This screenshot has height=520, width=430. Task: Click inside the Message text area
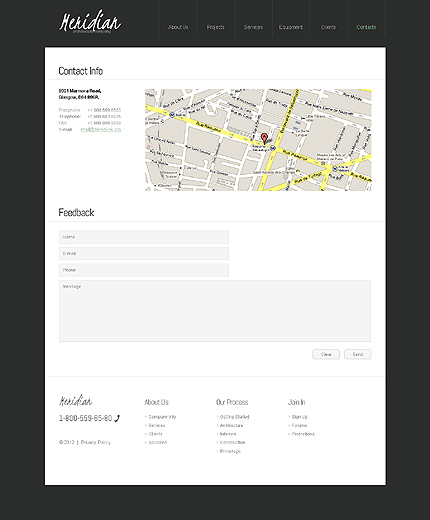coord(215,311)
